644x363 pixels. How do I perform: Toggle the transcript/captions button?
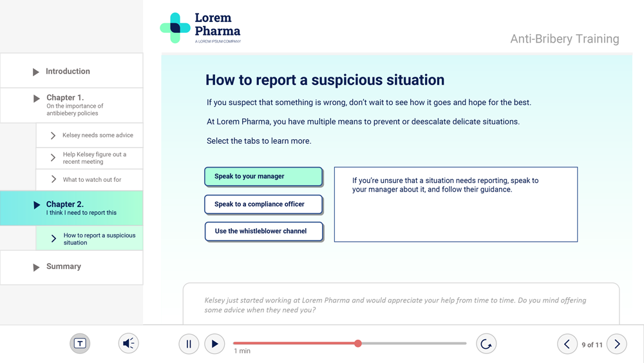pos(80,344)
